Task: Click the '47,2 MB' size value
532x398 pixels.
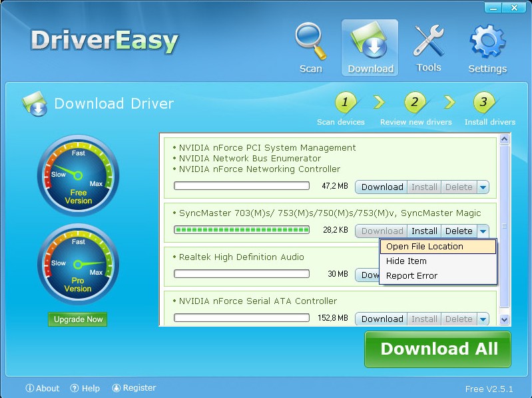Action: [334, 186]
